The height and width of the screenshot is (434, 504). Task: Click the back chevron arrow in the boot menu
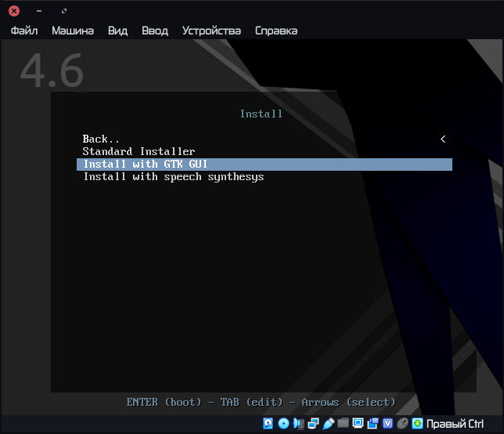443,139
